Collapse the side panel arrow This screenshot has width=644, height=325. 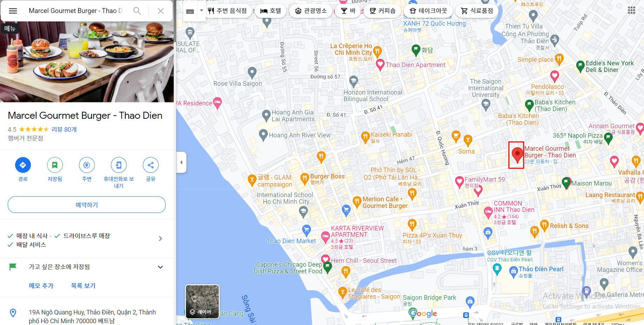click(181, 162)
